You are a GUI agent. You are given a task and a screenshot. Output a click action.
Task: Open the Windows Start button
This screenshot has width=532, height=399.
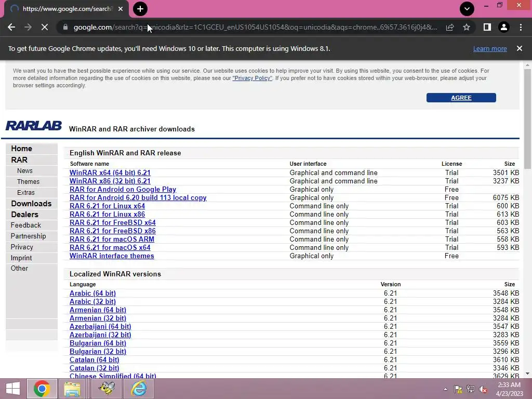tap(13, 389)
